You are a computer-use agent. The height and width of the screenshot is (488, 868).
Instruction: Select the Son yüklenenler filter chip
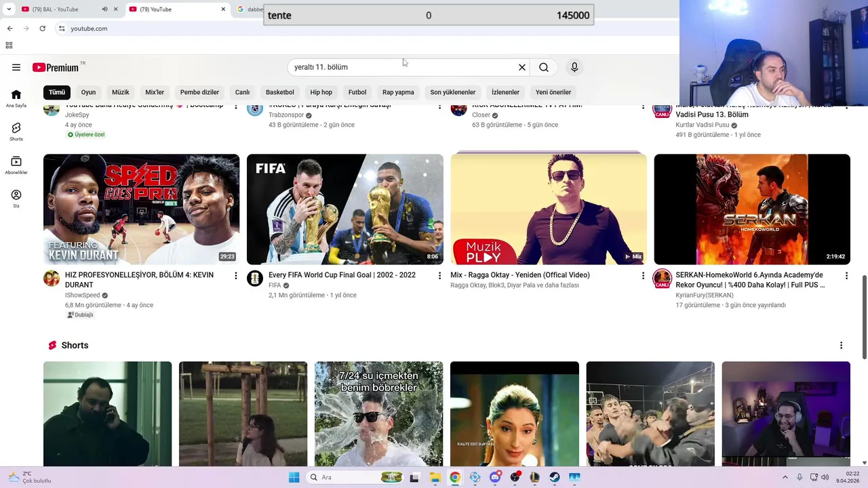coord(452,92)
